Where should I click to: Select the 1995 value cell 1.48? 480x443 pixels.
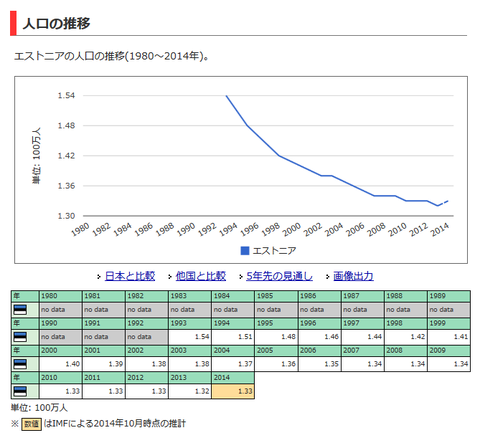(276, 337)
